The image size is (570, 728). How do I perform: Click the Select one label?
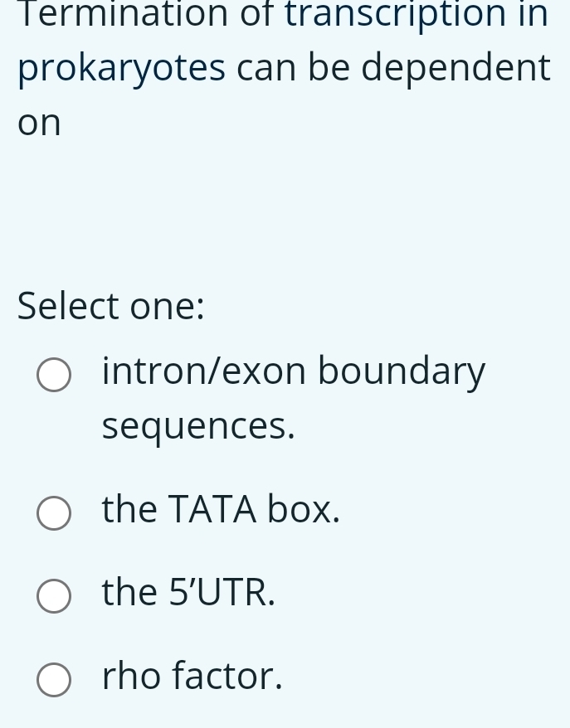pos(110,305)
